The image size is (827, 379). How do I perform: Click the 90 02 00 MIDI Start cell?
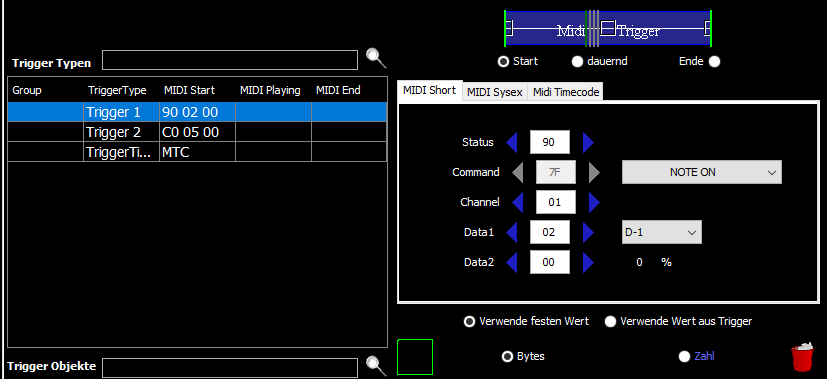pos(197,112)
